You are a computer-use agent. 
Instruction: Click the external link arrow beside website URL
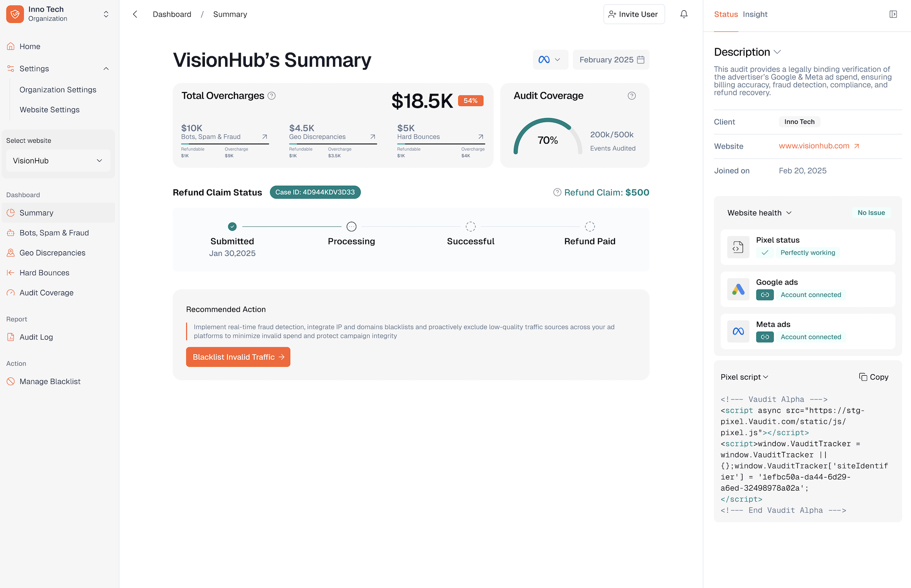coord(857,146)
